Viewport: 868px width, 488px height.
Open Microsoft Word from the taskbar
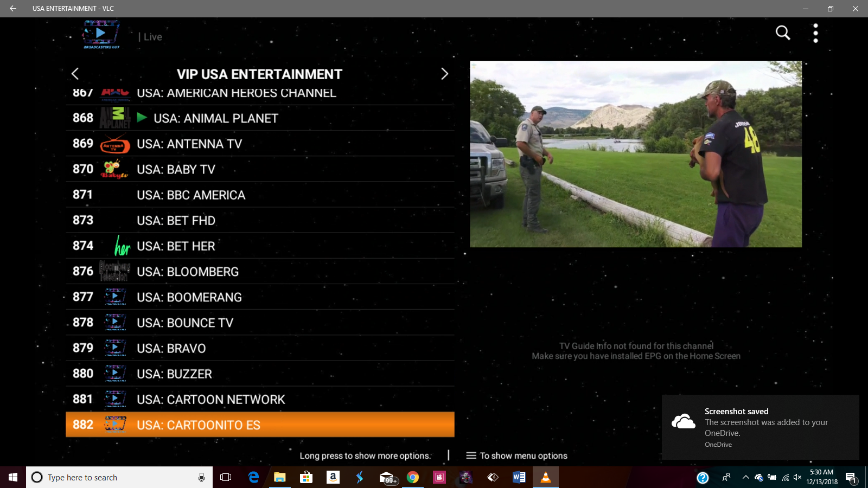[519, 477]
